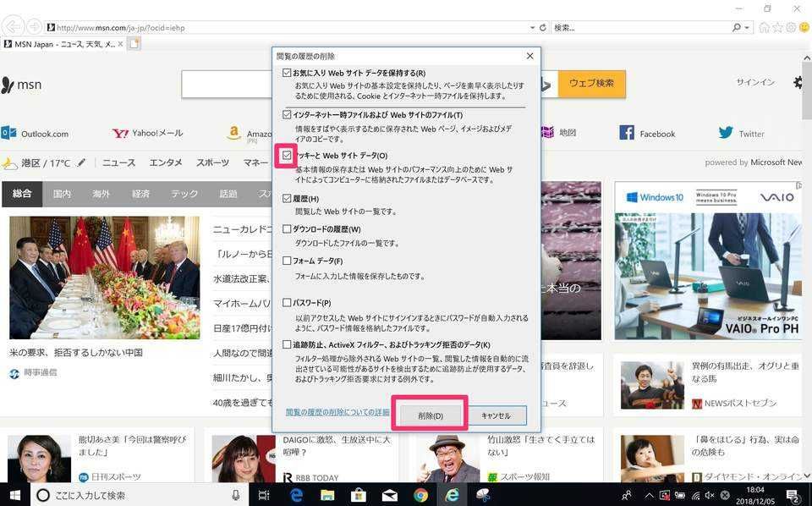Select the 経済 category tab
This screenshot has height=506, width=812.
pyautogui.click(x=142, y=194)
